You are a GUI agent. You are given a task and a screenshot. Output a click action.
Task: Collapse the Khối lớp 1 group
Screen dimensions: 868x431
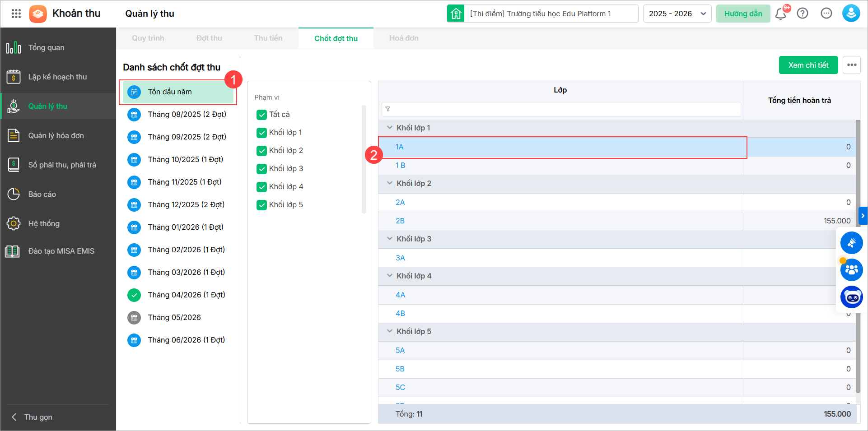coord(390,128)
